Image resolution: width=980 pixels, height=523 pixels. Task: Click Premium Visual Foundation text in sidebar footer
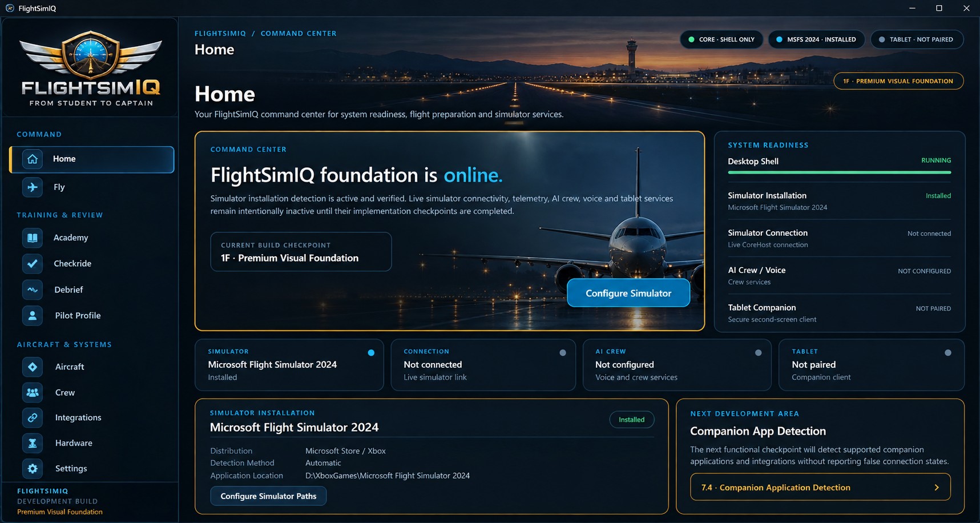[60, 512]
